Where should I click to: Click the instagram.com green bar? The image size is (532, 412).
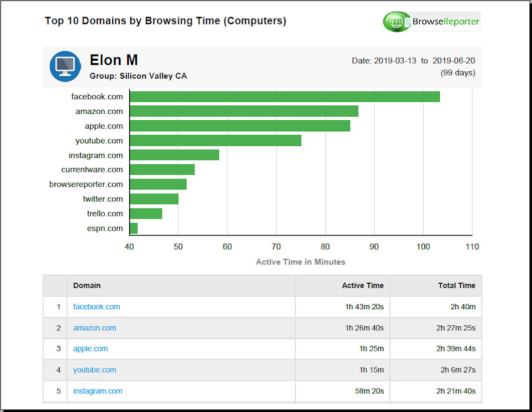click(174, 155)
